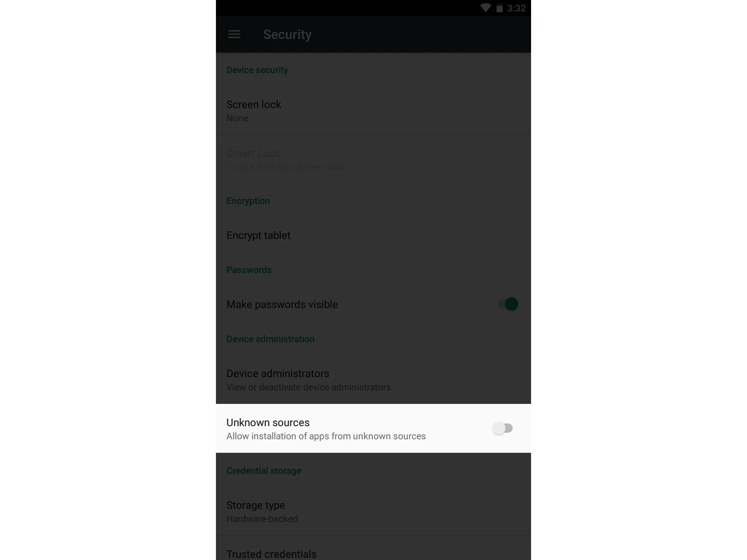The height and width of the screenshot is (560, 747).
Task: Tap the Storage type option
Action: point(373,511)
